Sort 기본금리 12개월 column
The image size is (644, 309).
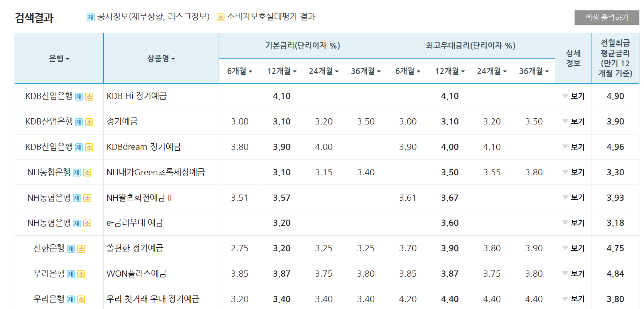click(x=282, y=71)
